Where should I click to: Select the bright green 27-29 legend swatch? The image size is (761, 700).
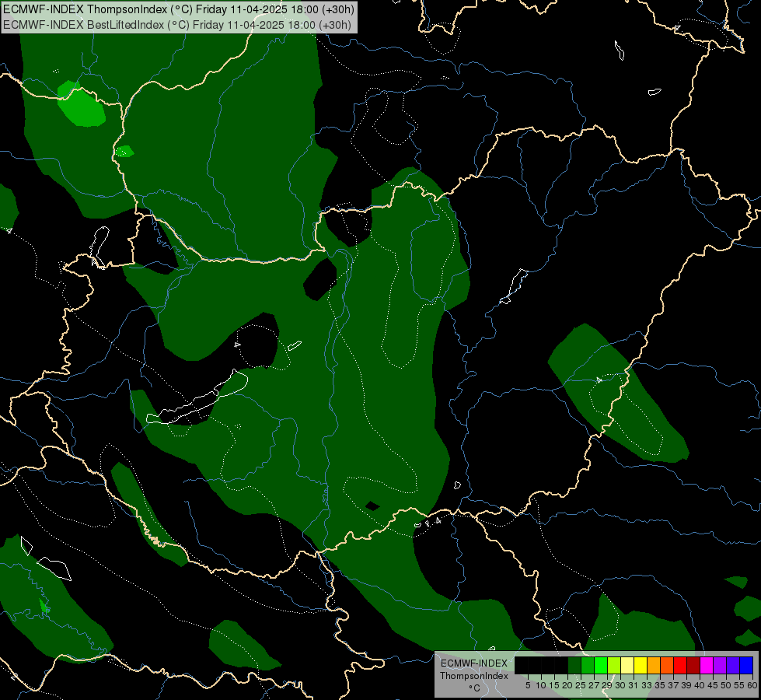coord(600,665)
